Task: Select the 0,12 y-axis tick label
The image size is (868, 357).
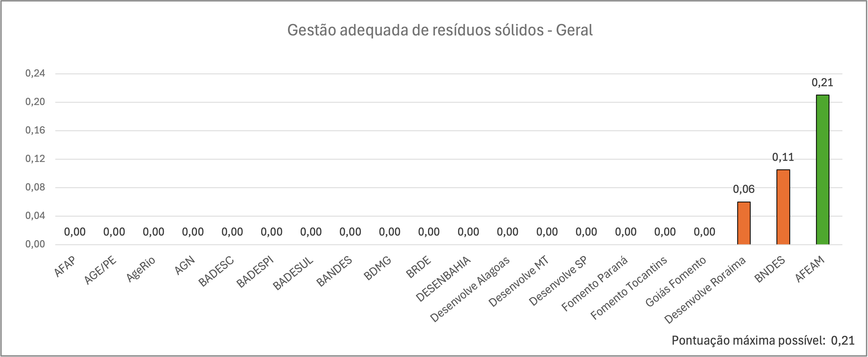Action: tap(35, 159)
